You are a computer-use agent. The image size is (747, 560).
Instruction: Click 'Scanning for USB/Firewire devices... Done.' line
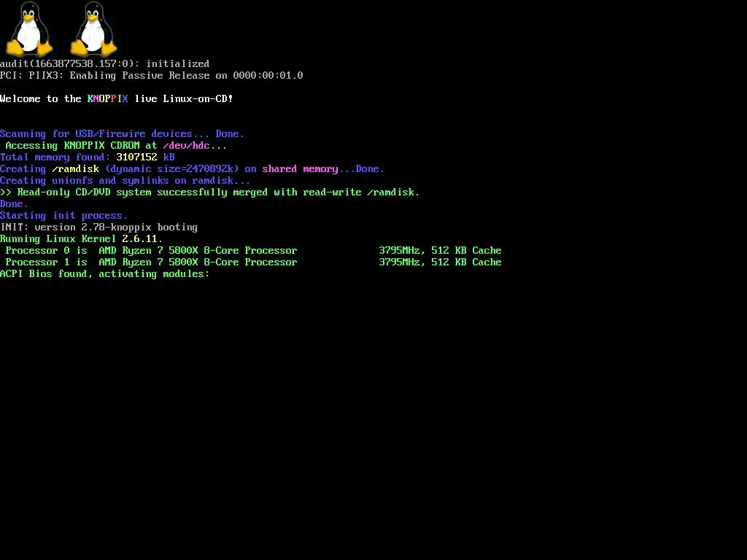pos(123,134)
